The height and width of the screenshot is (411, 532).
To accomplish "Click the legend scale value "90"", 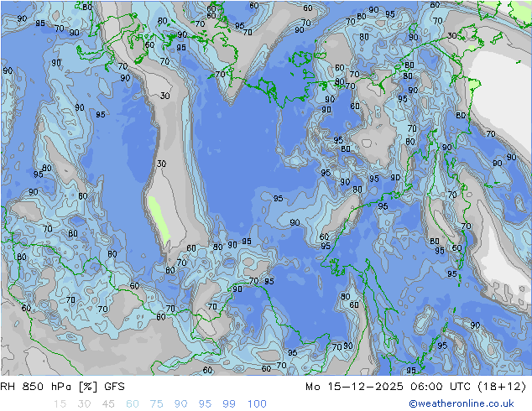I will coord(181,404).
